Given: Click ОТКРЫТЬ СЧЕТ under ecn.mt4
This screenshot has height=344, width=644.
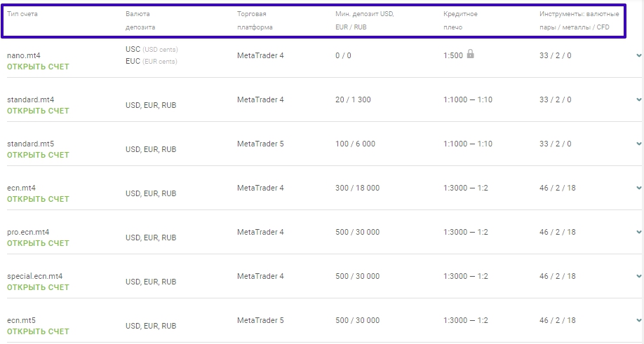Looking at the screenshot, I should click(38, 199).
